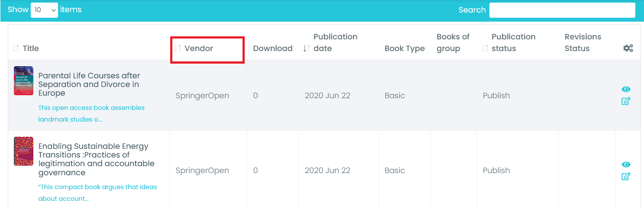View the Parental Life Courses book via eye icon

626,90
